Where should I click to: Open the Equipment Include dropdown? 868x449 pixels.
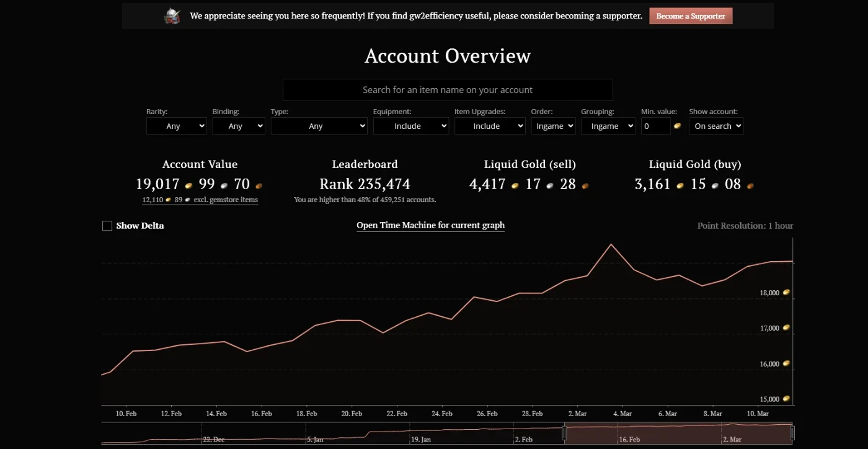point(411,126)
